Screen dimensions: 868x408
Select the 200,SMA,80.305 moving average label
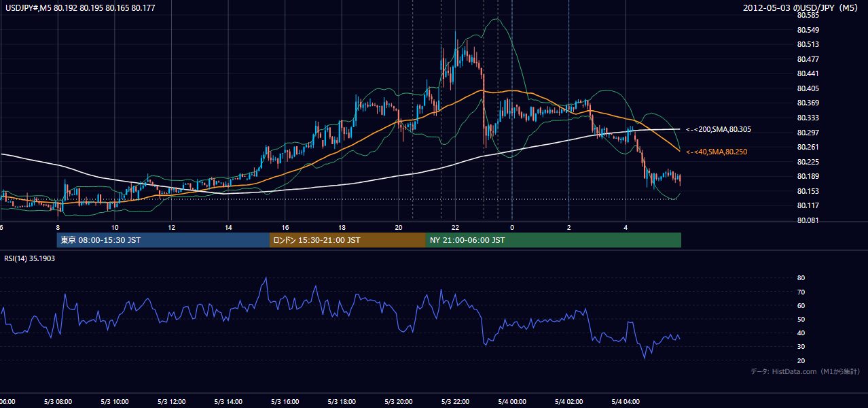pos(719,129)
